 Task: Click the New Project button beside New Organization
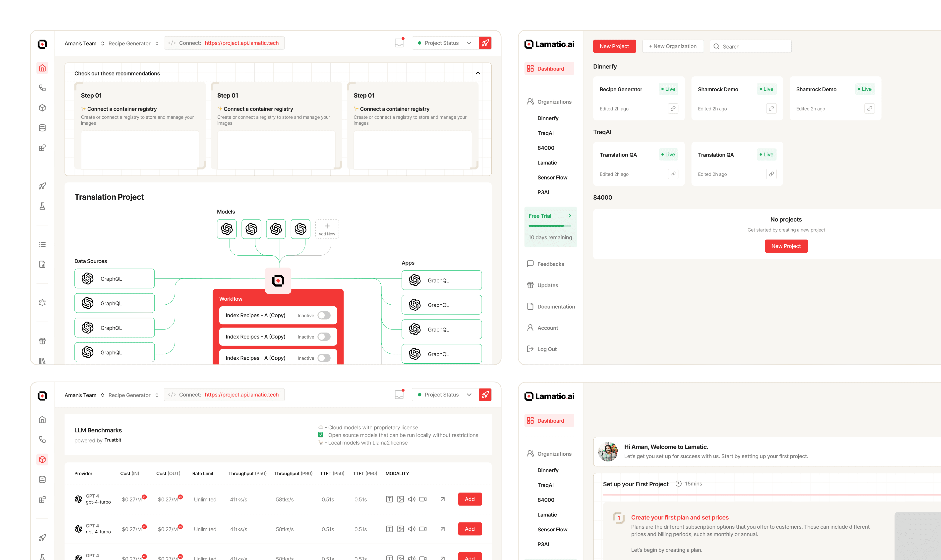click(x=614, y=46)
